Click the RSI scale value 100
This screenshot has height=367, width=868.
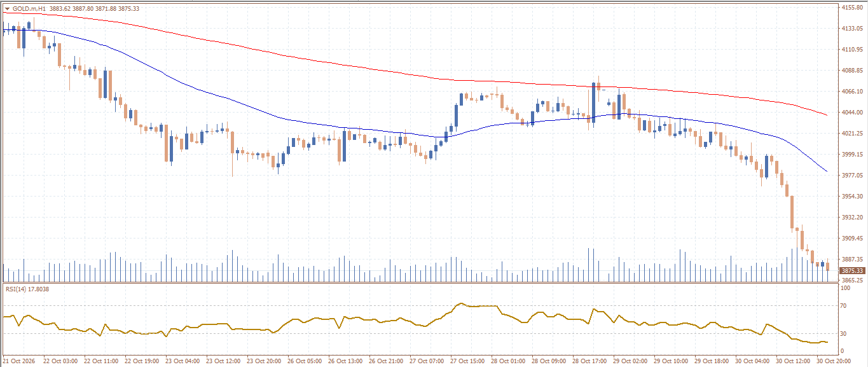[845, 288]
